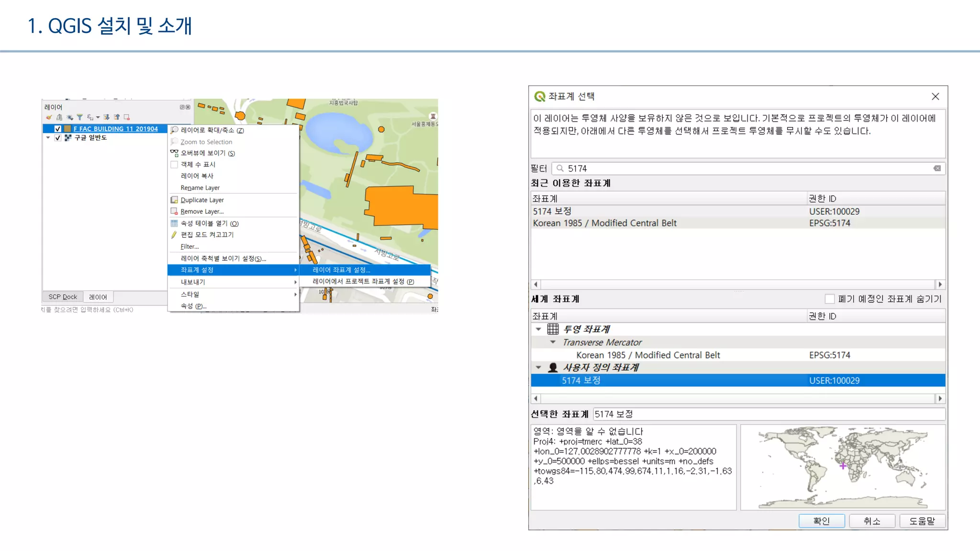This screenshot has width=980, height=551.
Task: Click the QGIS logo in dialog title bar
Action: (540, 97)
